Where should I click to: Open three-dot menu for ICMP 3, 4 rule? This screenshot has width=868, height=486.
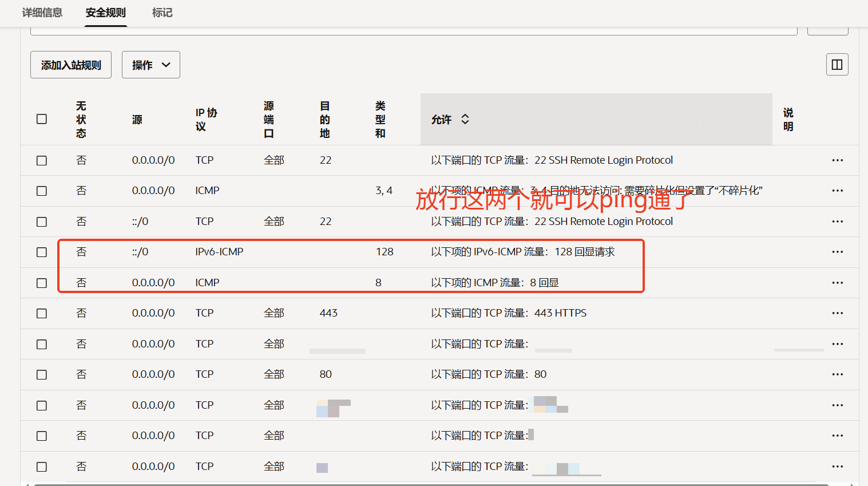837,191
